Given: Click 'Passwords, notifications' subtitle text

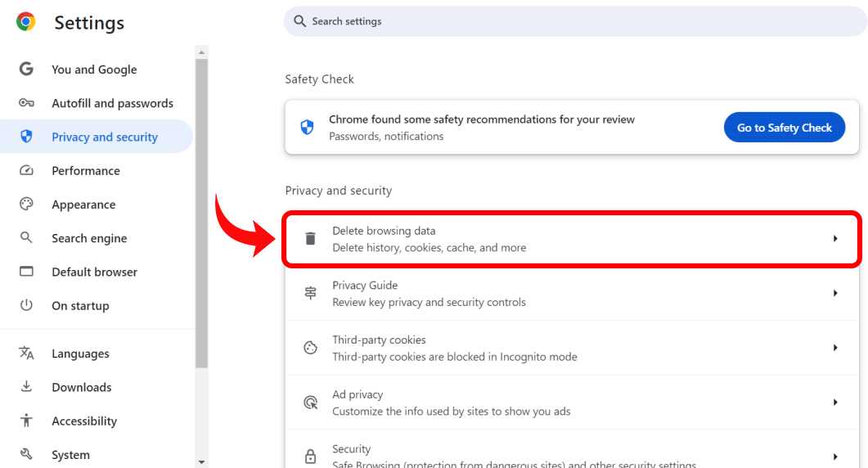Looking at the screenshot, I should 386,137.
